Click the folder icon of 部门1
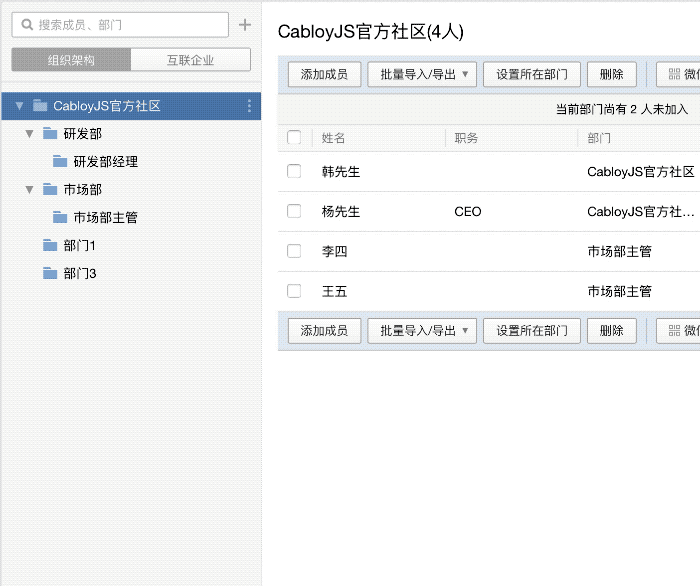This screenshot has height=586, width=700. pyautogui.click(x=50, y=245)
